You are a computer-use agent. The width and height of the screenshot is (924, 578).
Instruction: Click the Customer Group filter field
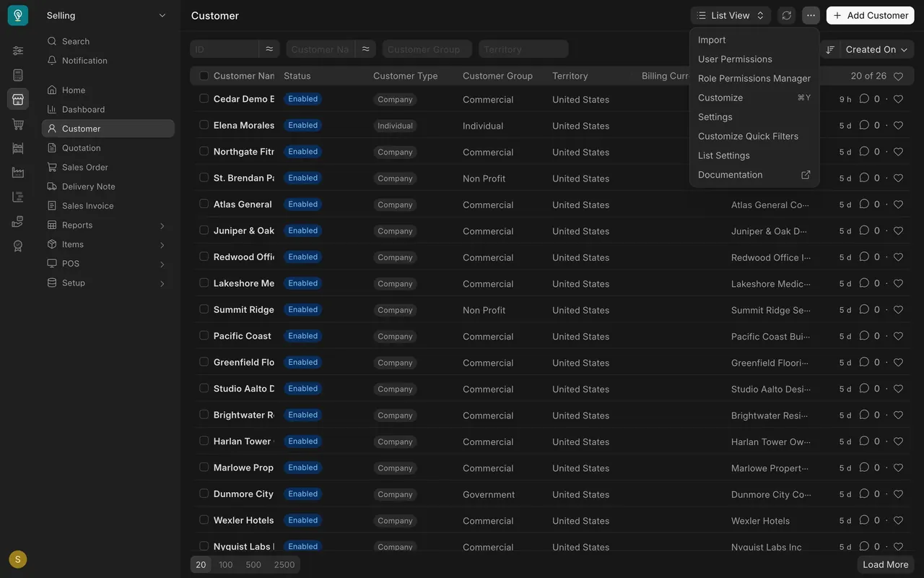427,49
